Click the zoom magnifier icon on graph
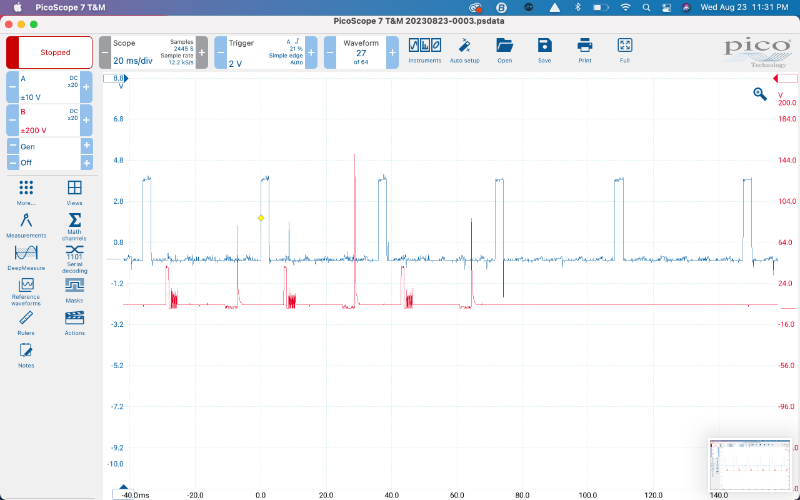The height and width of the screenshot is (500, 800). [760, 94]
